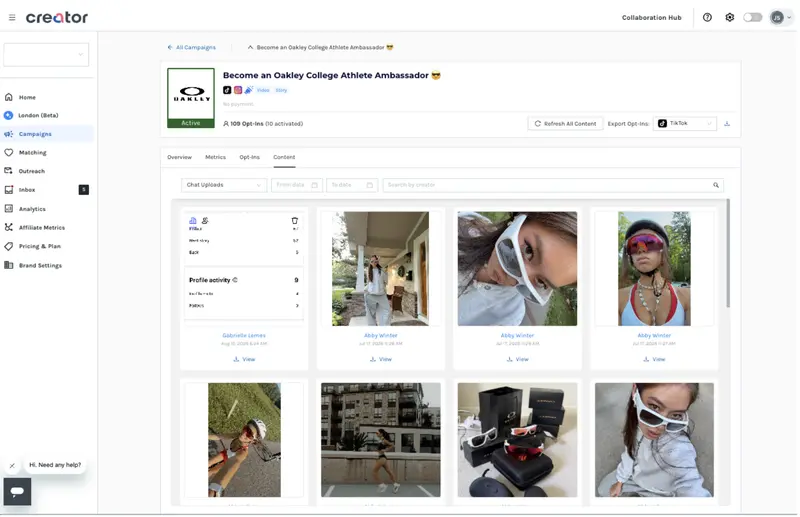Open Inbox in the sidebar

pyautogui.click(x=27, y=190)
